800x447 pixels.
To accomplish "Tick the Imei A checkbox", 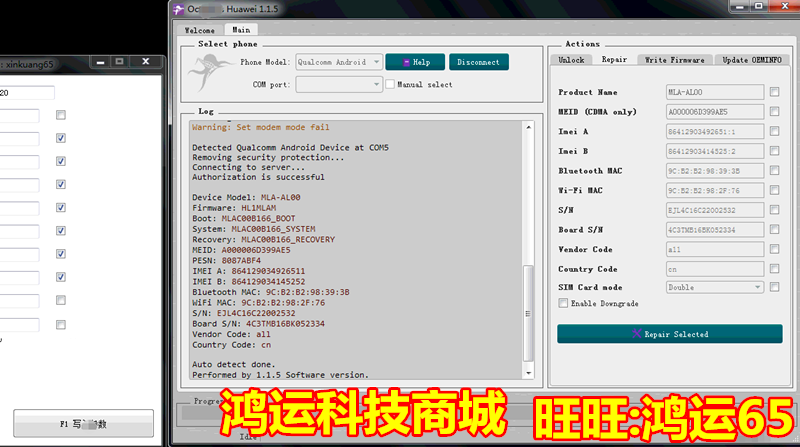I will (x=774, y=131).
